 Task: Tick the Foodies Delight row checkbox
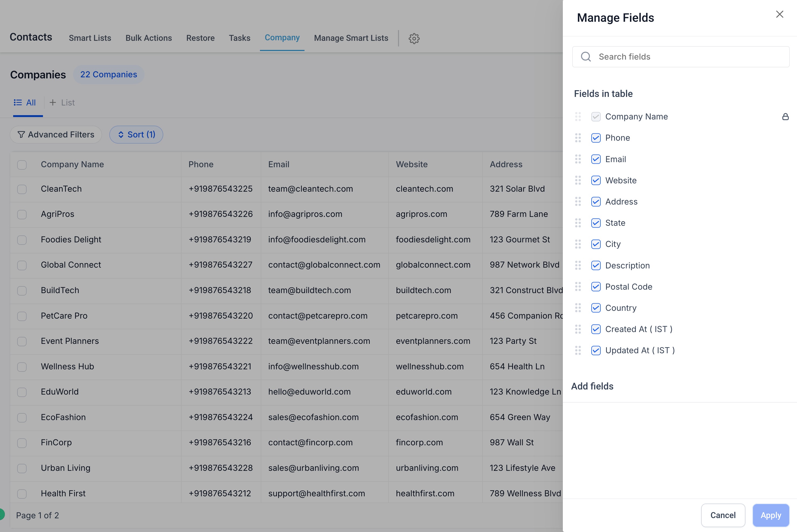[22, 240]
